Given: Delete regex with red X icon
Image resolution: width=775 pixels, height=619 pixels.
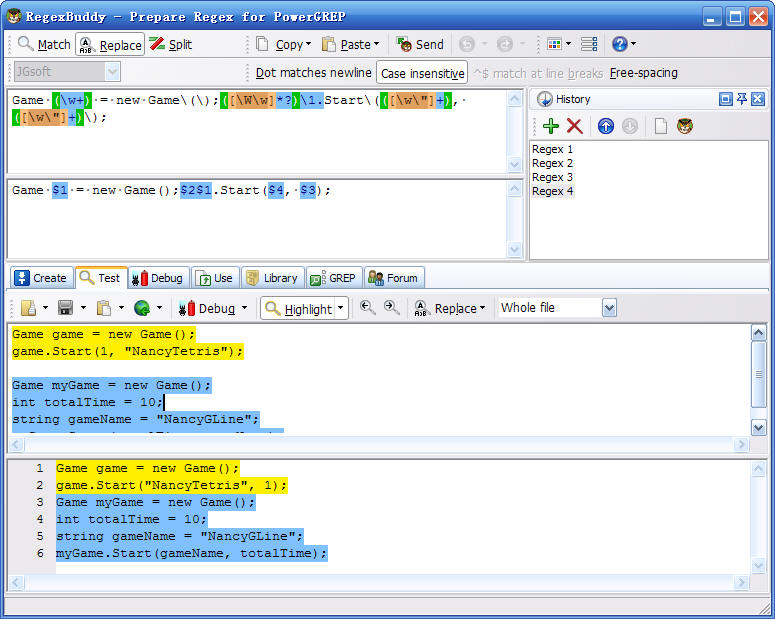Looking at the screenshot, I should (x=574, y=126).
